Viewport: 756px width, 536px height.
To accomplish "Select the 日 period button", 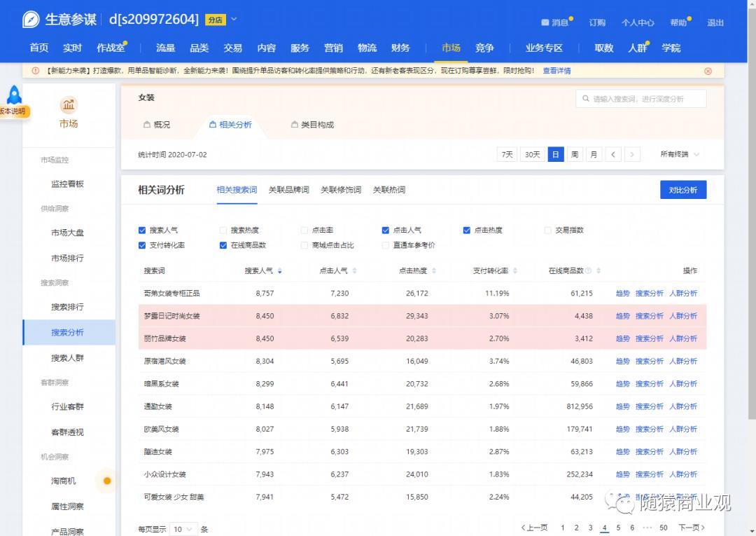I will pyautogui.click(x=555, y=154).
